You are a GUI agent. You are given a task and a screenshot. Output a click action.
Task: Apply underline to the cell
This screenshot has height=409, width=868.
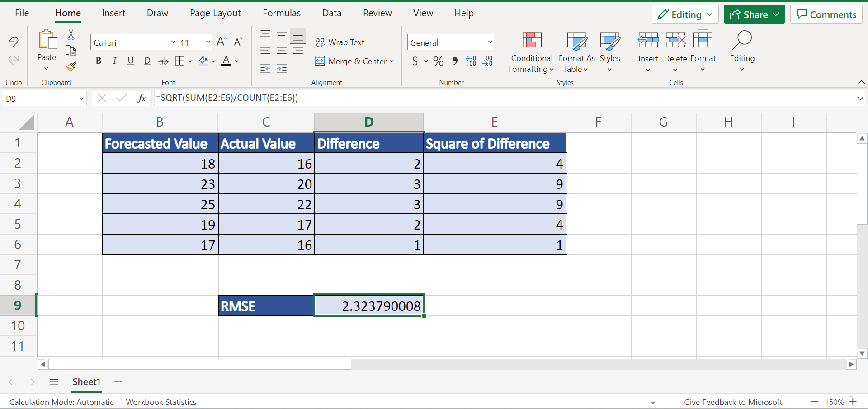click(130, 61)
